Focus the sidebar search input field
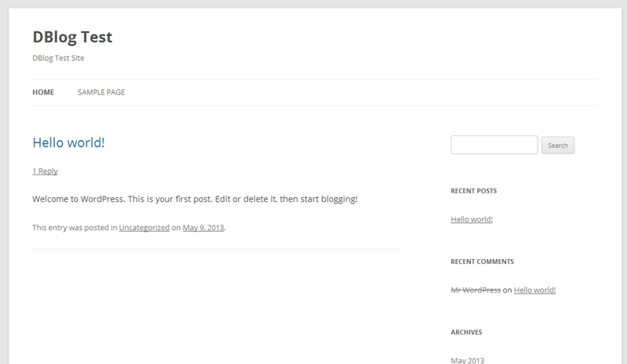627x364 pixels. click(495, 145)
